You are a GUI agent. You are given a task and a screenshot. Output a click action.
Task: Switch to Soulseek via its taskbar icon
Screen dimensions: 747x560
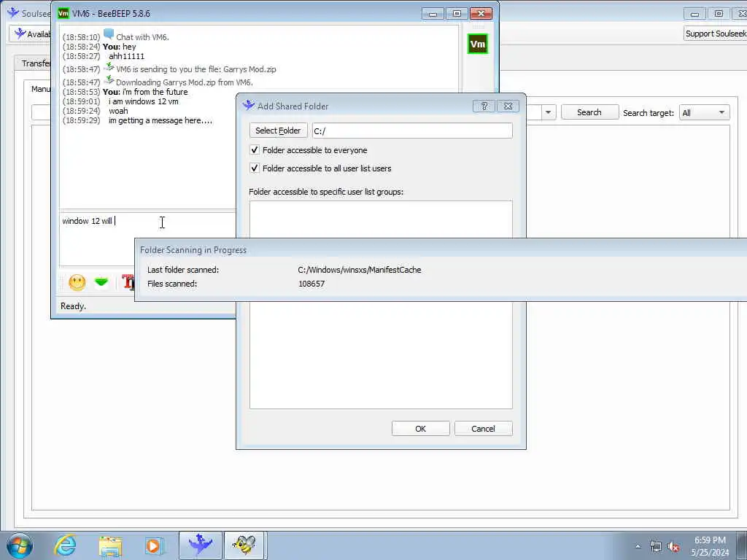coord(200,545)
